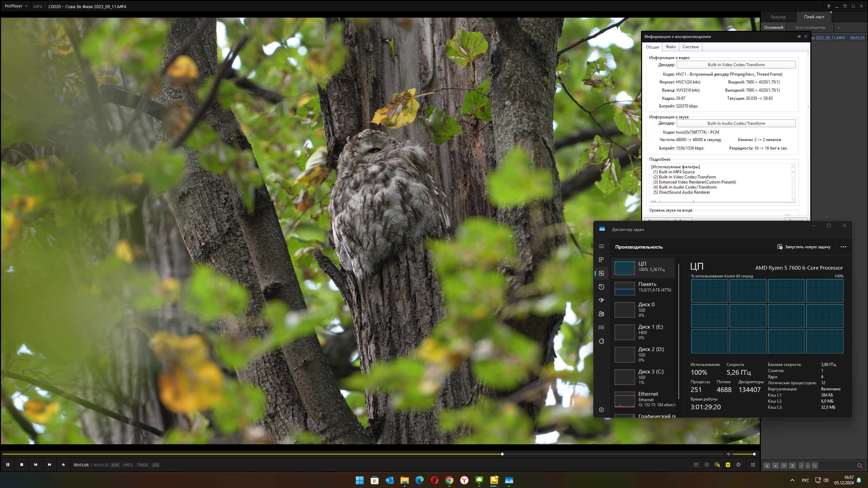This screenshot has width=868, height=488.
Task: Open the eject/open file icon
Action: pos(63,465)
